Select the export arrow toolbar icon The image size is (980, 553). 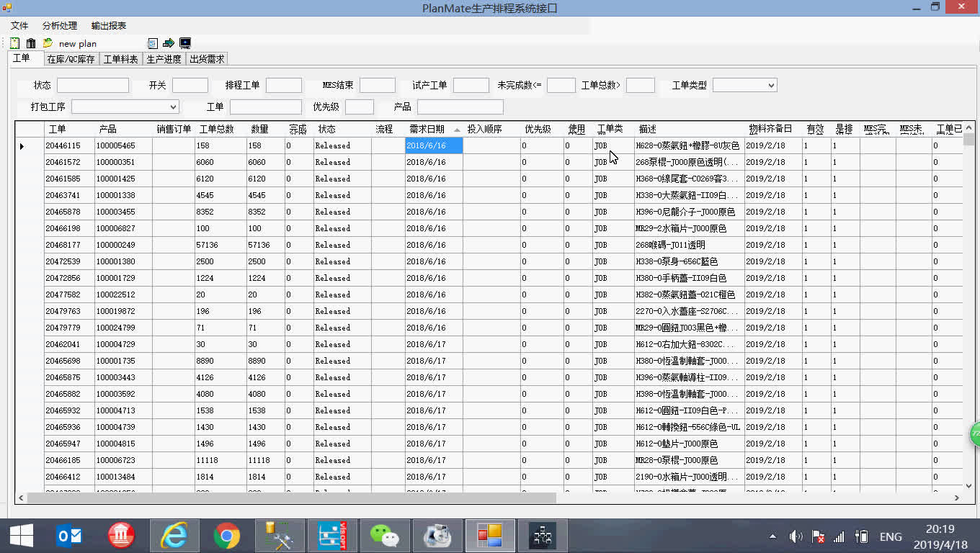[x=167, y=43]
